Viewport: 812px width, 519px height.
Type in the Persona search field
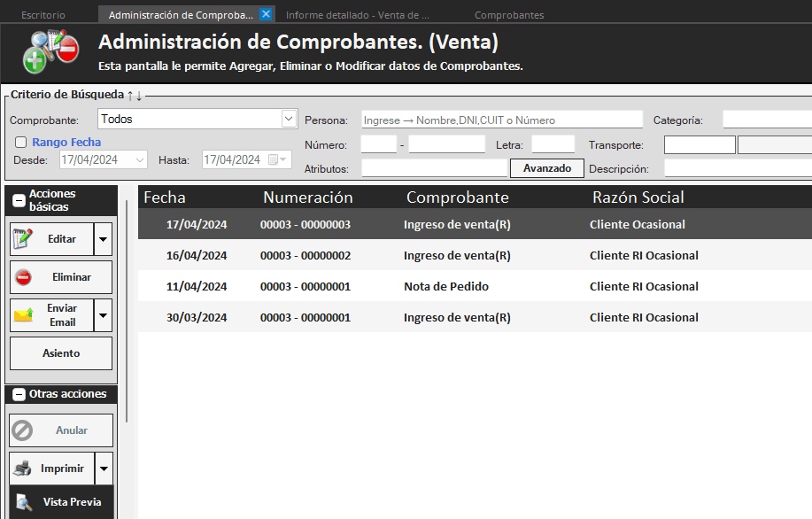point(501,120)
